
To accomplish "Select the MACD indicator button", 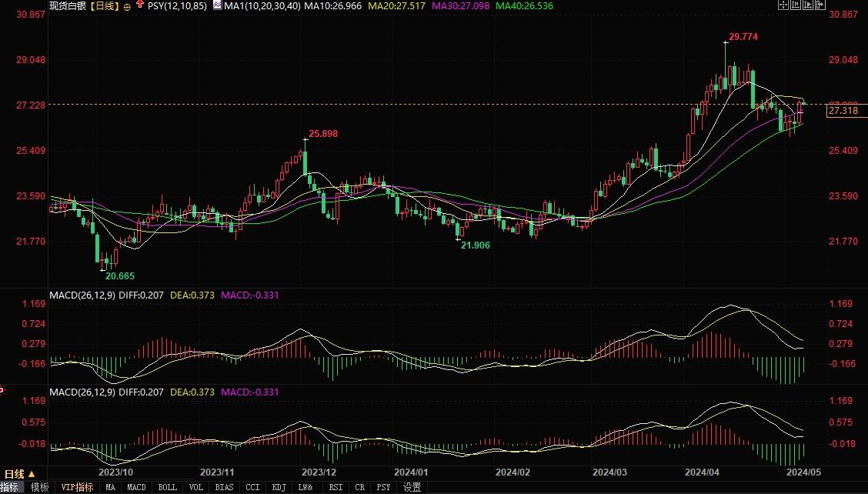I will pyautogui.click(x=136, y=487).
